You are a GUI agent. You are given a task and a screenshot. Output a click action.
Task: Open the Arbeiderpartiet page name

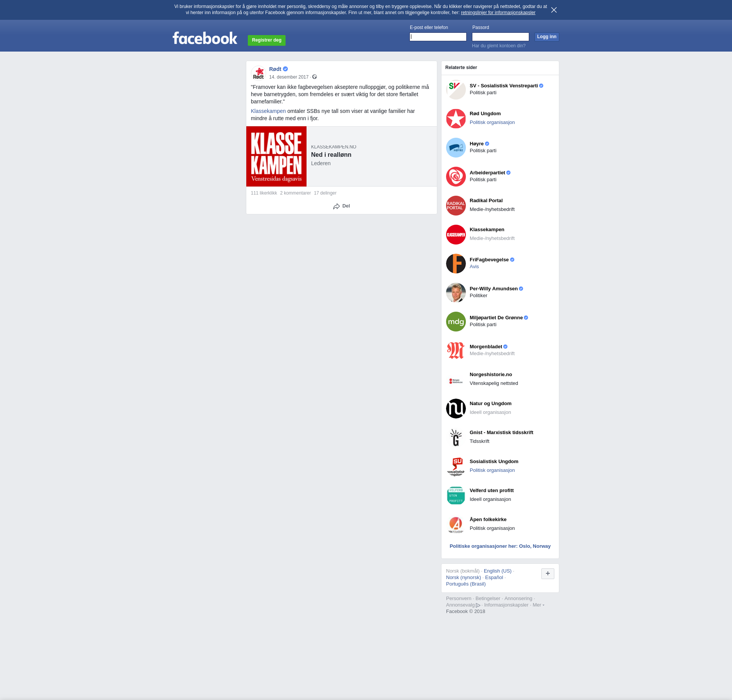click(x=487, y=173)
